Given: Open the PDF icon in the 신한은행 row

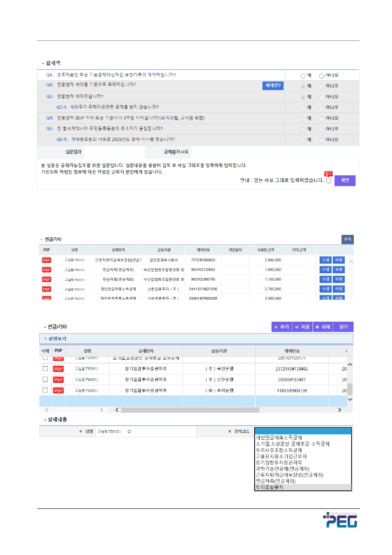Looking at the screenshot, I should 58,380.
